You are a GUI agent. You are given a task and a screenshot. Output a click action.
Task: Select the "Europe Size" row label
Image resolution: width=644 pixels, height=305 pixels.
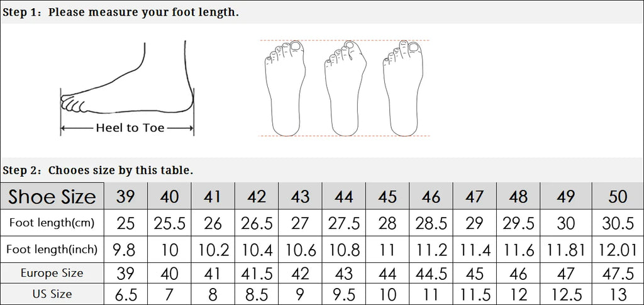coord(52,273)
